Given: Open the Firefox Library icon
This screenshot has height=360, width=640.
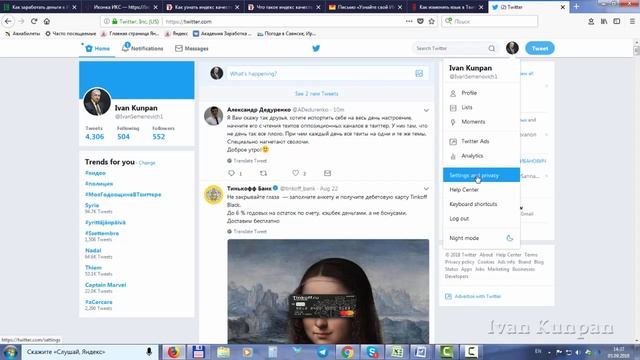Looking at the screenshot, I should pyautogui.click(x=604, y=21).
